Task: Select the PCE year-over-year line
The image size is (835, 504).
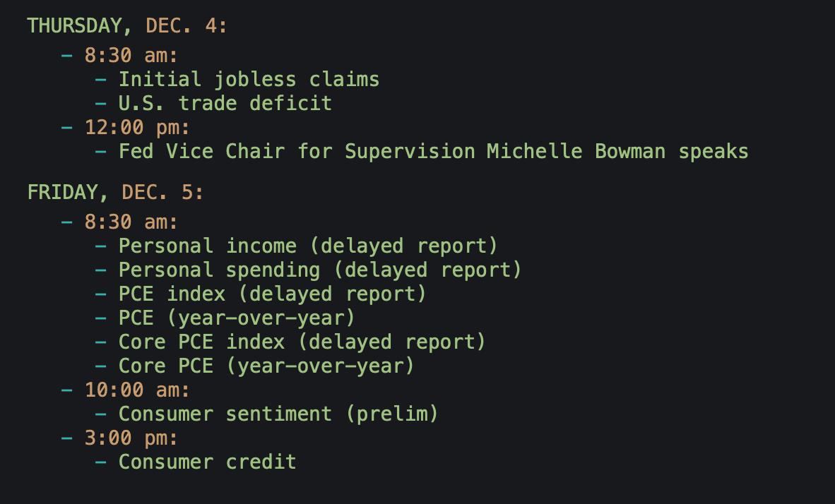Action: click(237, 318)
